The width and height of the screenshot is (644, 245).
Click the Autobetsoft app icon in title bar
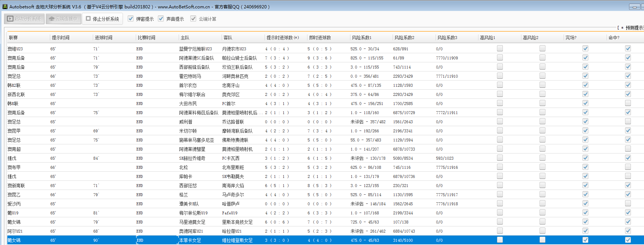click(5, 7)
